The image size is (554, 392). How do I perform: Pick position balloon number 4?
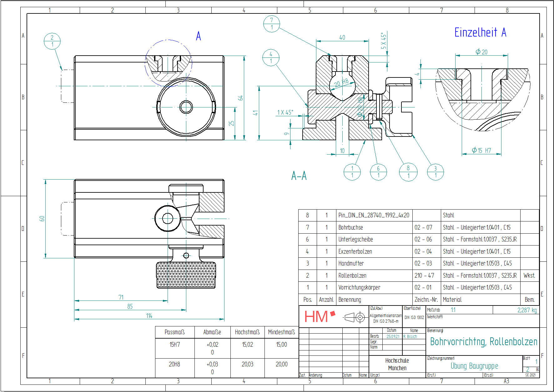click(271, 57)
